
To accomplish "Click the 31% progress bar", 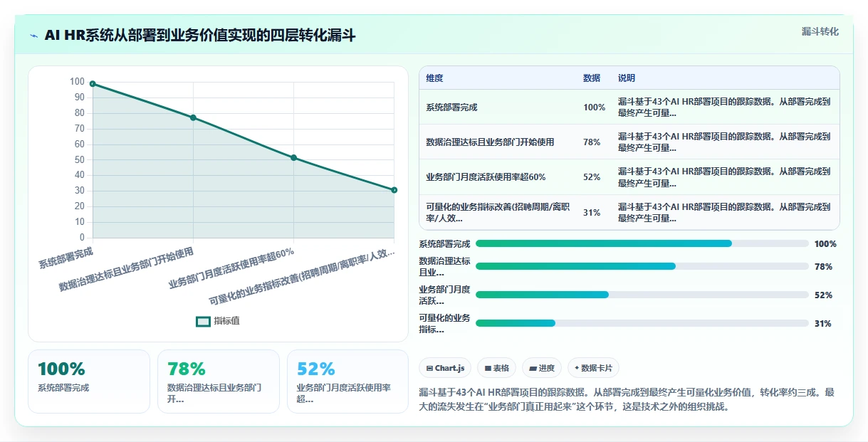I will [x=642, y=323].
